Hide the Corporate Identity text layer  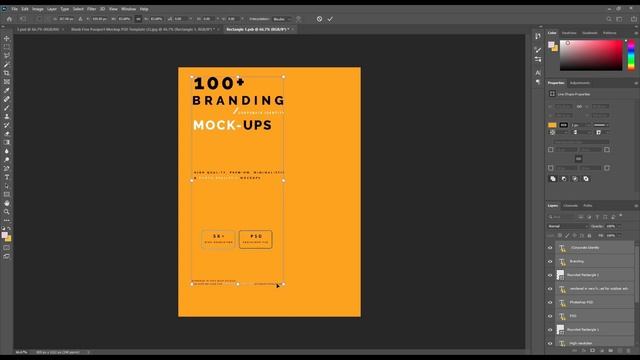tap(550, 248)
